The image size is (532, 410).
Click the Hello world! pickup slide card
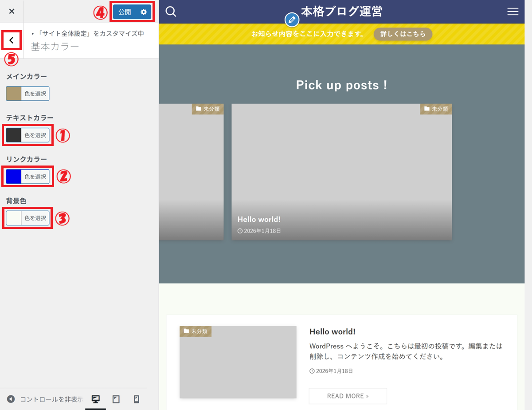click(x=341, y=172)
